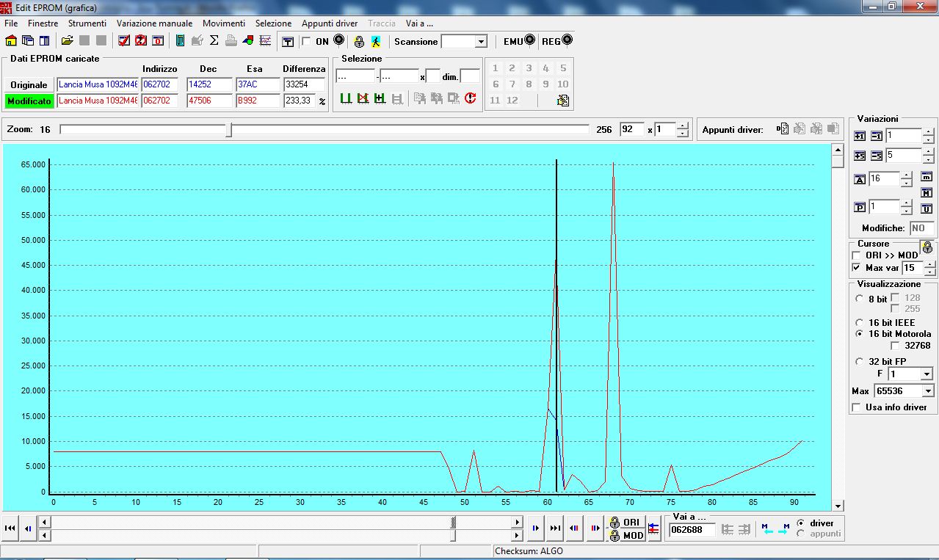The width and height of the screenshot is (939, 560).
Task: Click the padlock icon in the top toolbar
Action: coord(359,41)
